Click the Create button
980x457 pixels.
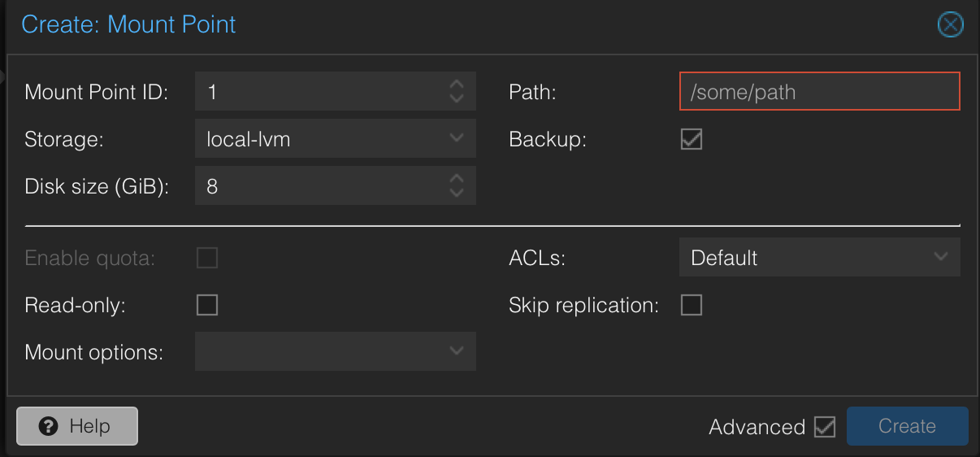coord(907,426)
